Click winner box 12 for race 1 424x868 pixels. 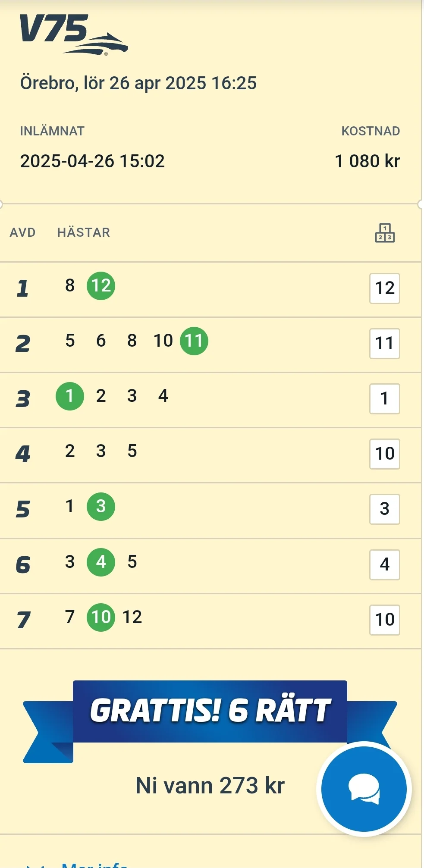384,288
